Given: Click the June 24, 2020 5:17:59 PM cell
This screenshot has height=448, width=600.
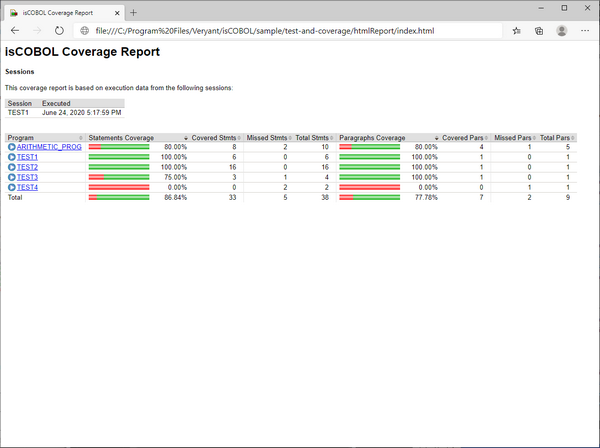Looking at the screenshot, I should coord(82,112).
